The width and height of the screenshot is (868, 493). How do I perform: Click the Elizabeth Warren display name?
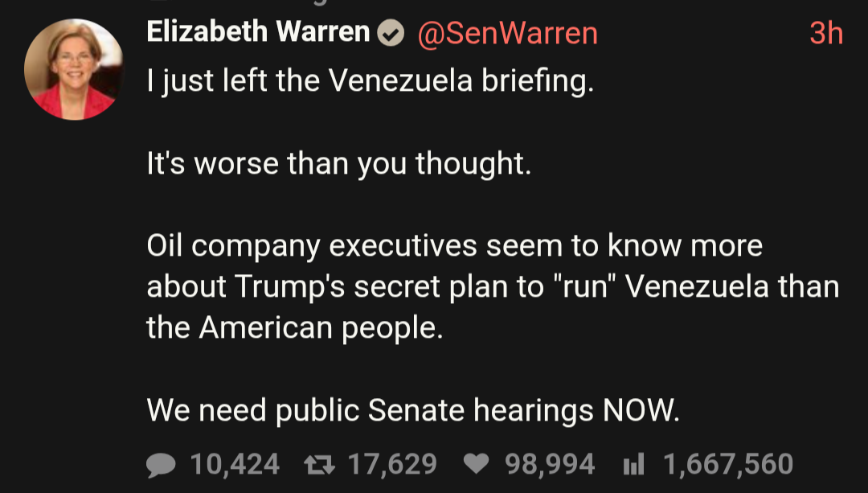[258, 32]
